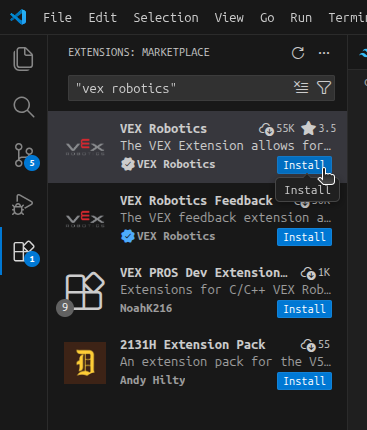Select the VEX Robotics extension title
Screen dimensions: 367x430
(x=163, y=129)
